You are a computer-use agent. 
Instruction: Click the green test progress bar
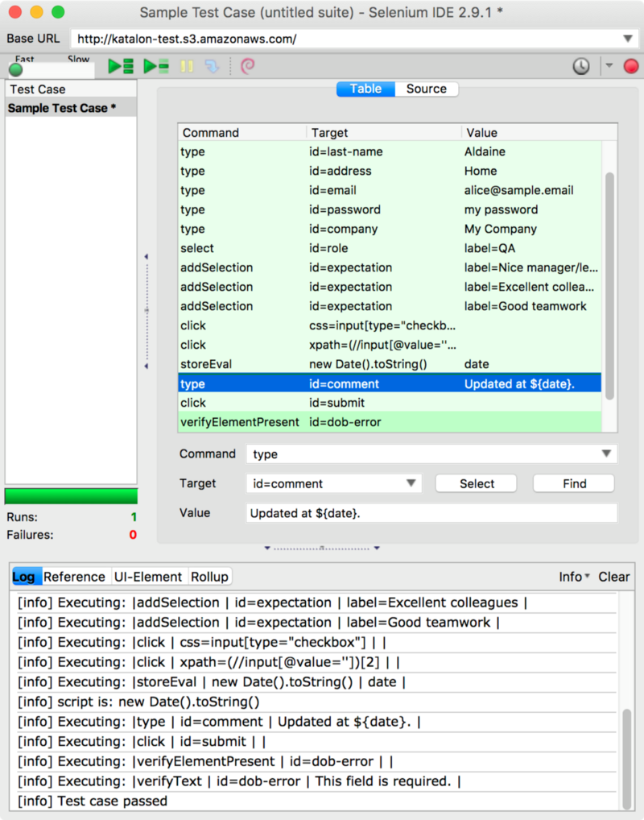[71, 495]
